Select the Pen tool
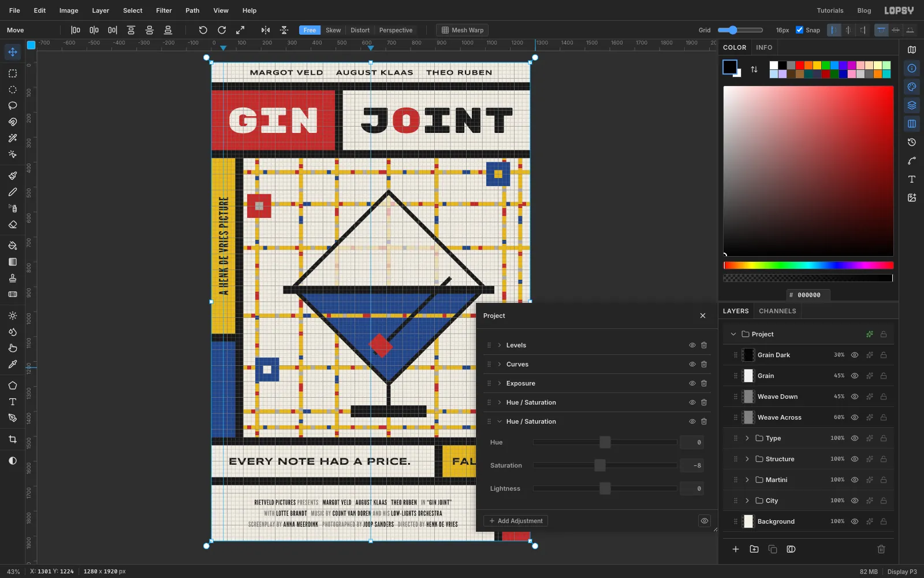924x578 pixels. coord(13,418)
